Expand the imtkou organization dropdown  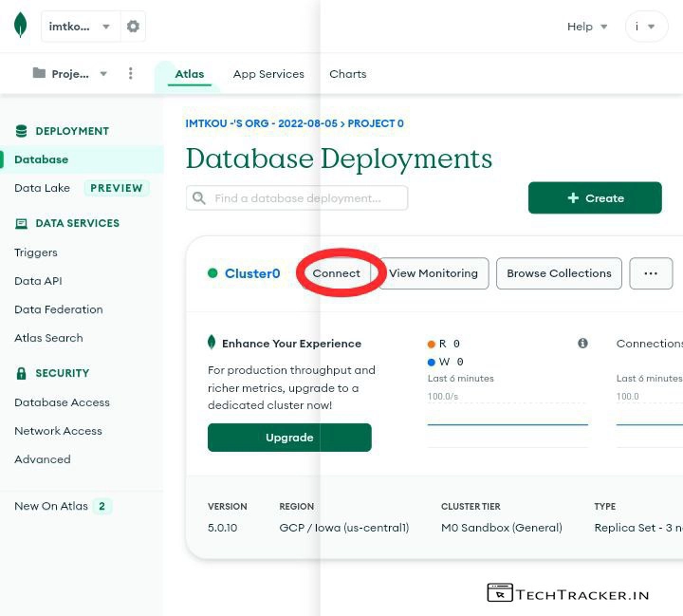tap(80, 27)
